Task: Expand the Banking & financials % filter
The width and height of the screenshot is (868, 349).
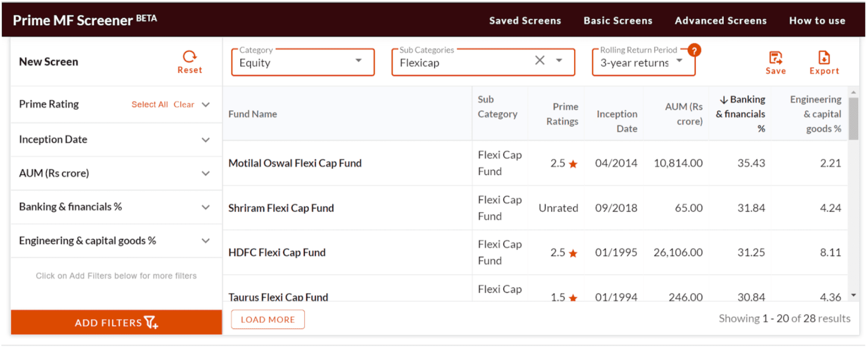Action: tap(206, 207)
